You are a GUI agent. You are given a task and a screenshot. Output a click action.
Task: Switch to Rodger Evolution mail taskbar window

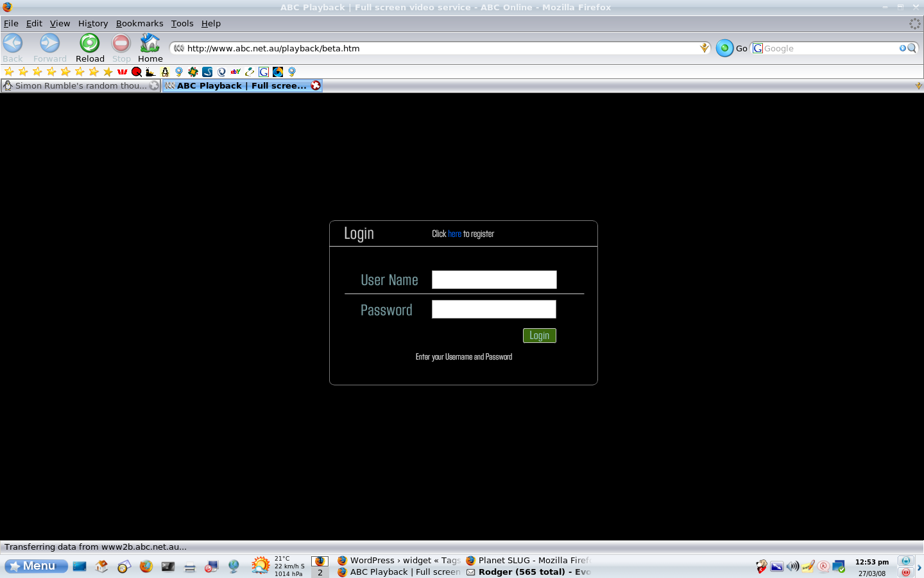click(x=529, y=572)
